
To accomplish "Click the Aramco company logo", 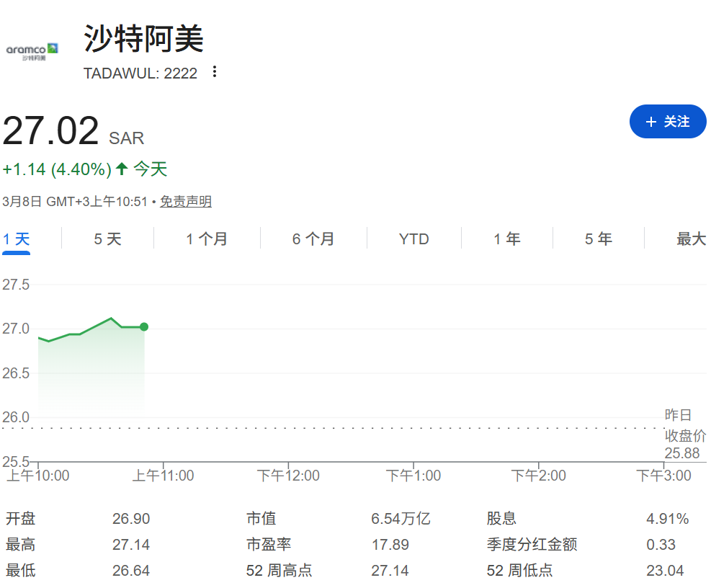I will (32, 51).
